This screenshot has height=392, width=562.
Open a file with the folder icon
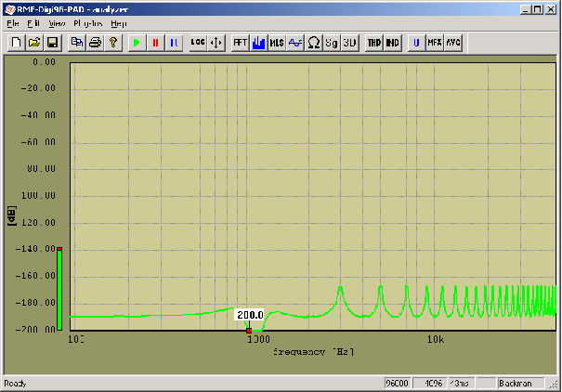pos(33,43)
